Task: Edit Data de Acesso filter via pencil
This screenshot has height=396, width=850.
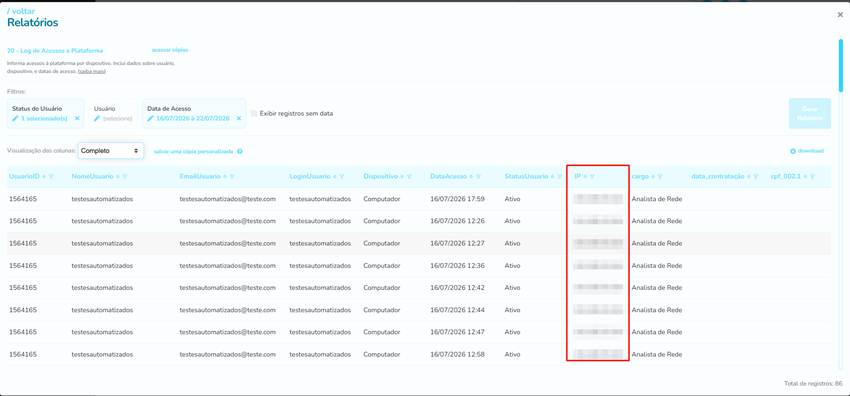Action: coord(151,118)
